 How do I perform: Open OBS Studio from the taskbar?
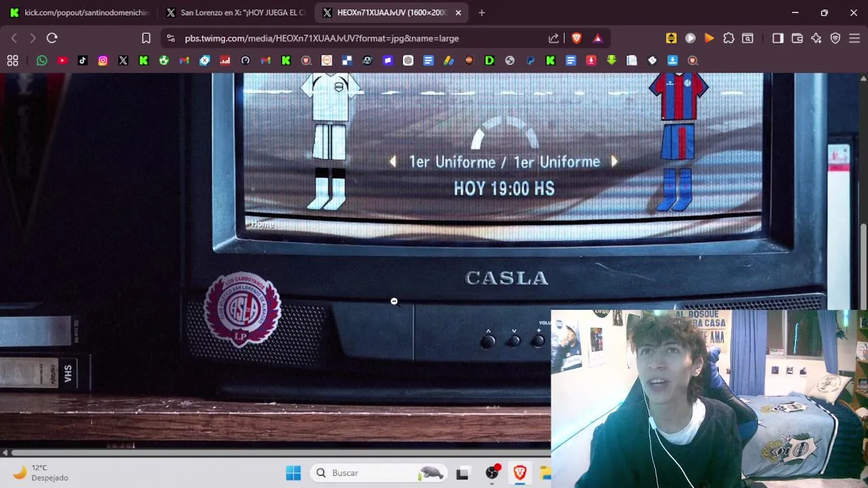pyautogui.click(x=492, y=473)
